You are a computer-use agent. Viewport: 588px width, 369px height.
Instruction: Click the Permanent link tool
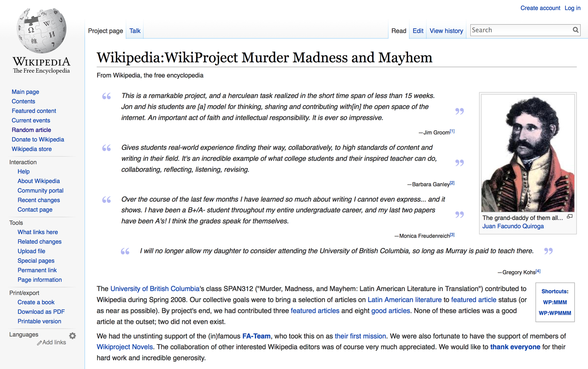(x=37, y=270)
